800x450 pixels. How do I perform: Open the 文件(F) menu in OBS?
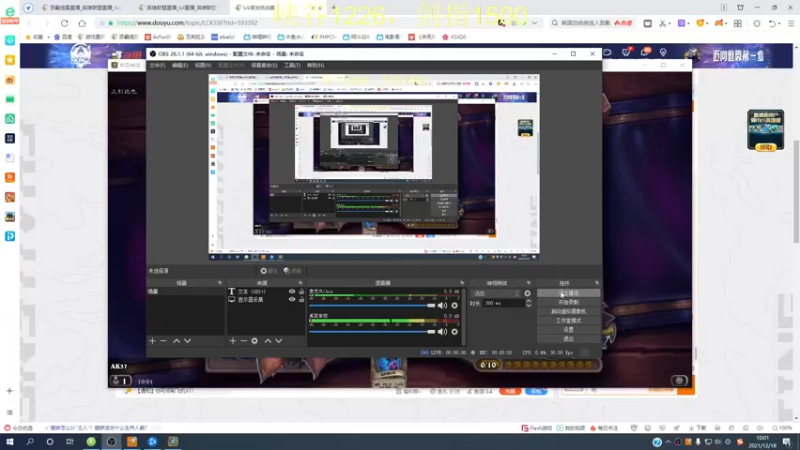157,65
